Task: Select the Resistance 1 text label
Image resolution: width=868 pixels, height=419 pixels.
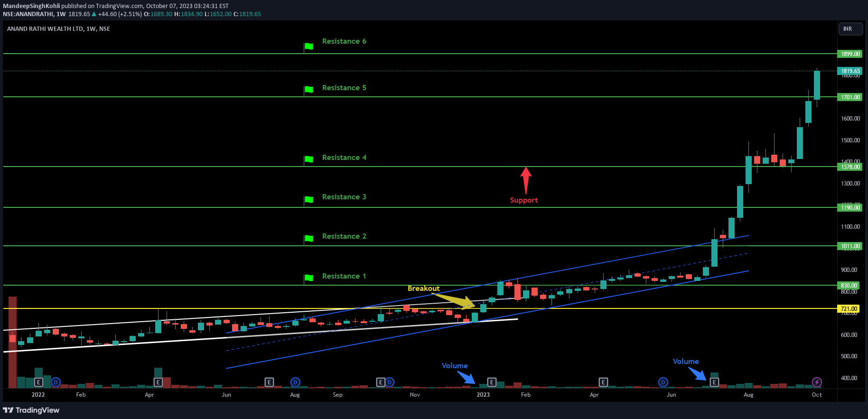Action: (x=344, y=276)
